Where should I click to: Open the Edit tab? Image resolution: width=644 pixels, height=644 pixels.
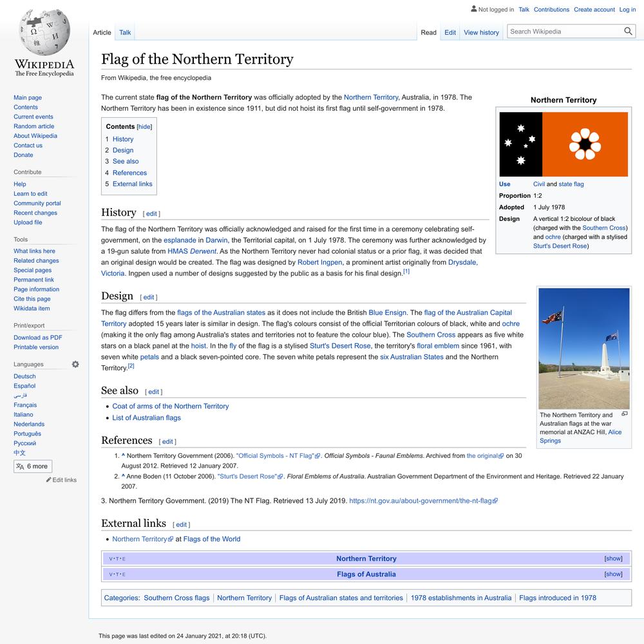(x=450, y=32)
